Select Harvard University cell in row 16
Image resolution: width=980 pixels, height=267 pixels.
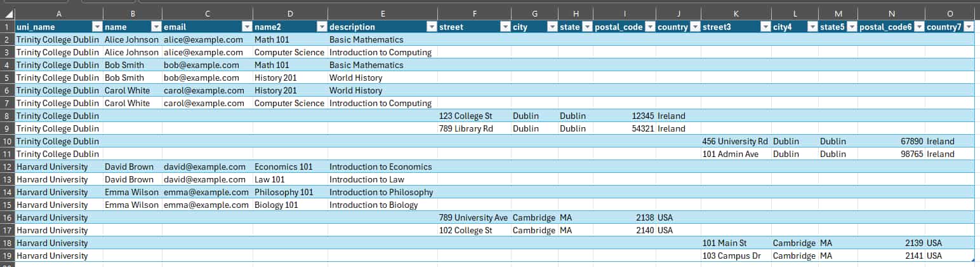tap(59, 217)
